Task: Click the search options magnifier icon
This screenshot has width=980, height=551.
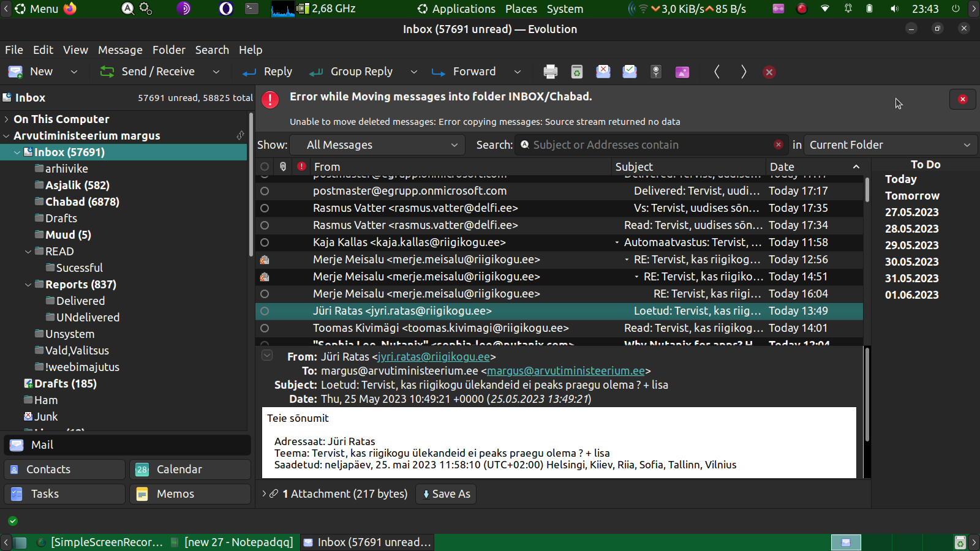Action: click(525, 144)
